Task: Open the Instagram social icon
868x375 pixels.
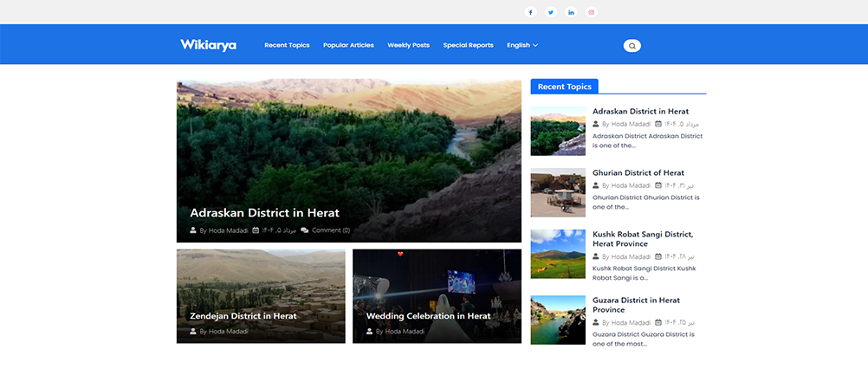Action: tap(592, 12)
